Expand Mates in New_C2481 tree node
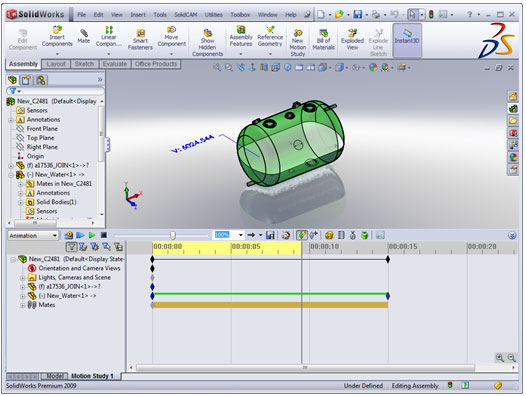The height and width of the screenshot is (396, 526). pyautogui.click(x=20, y=184)
